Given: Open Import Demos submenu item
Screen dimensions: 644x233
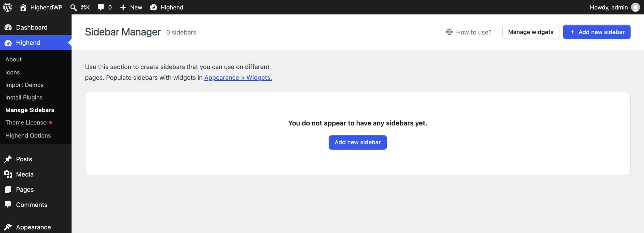Looking at the screenshot, I should [x=24, y=85].
